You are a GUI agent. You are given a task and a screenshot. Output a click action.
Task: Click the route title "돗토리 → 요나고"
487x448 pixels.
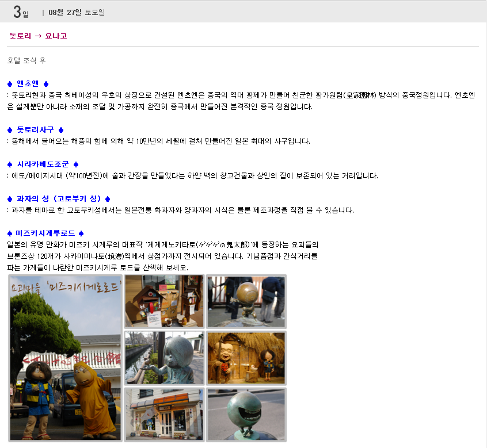tap(38, 36)
